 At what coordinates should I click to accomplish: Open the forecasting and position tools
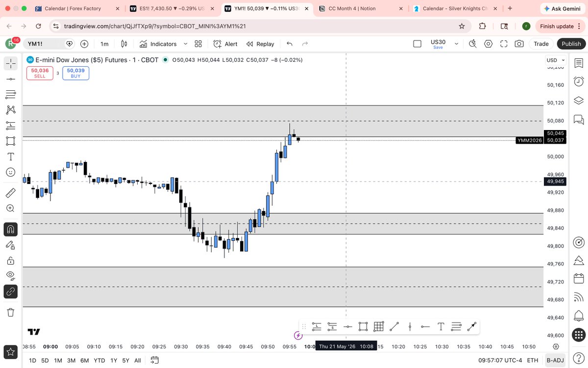point(10,125)
